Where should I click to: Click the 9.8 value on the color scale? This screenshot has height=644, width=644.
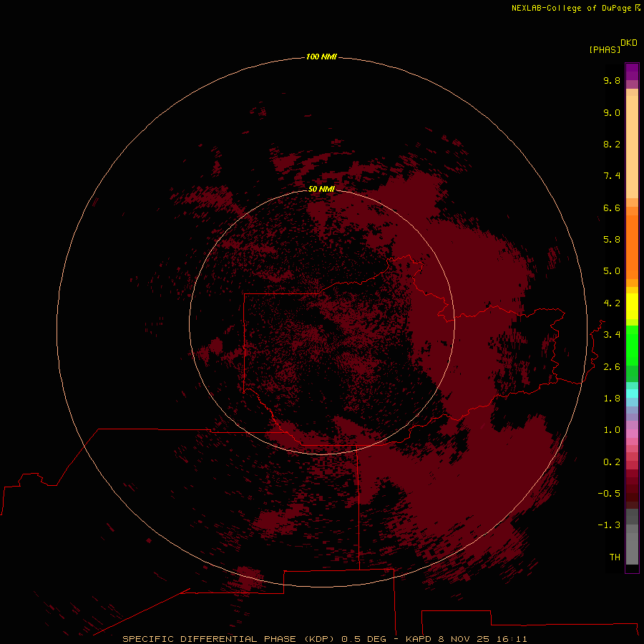point(612,80)
